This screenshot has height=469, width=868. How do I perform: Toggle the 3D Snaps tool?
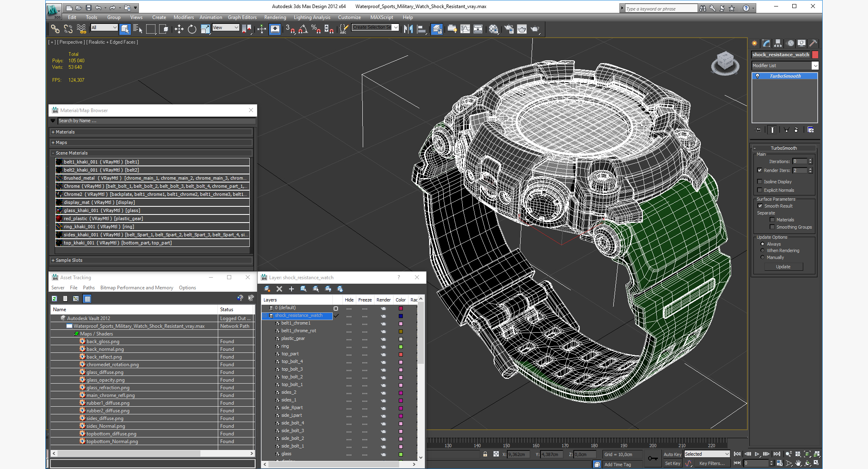(x=290, y=29)
